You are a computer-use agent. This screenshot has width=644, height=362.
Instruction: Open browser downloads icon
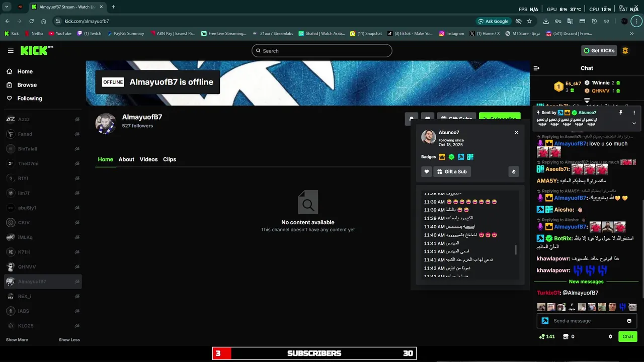click(546, 21)
